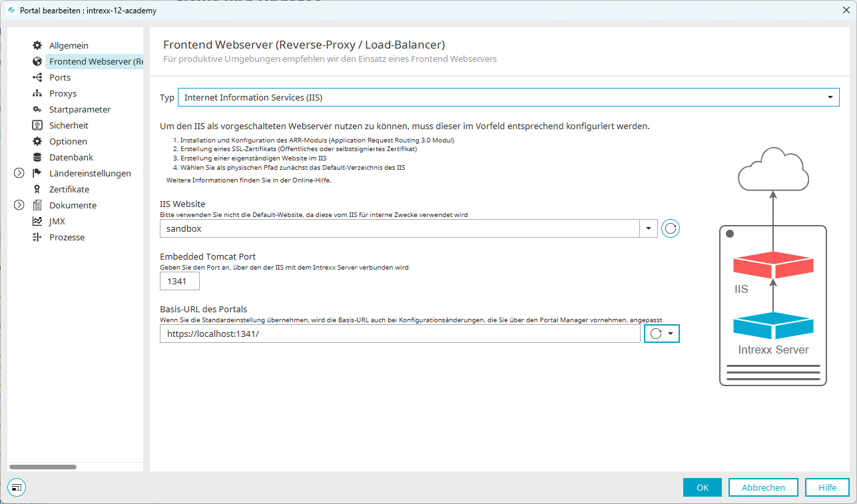The width and height of the screenshot is (857, 504).
Task: Open the IIS Website dropdown arrow
Action: 649,228
